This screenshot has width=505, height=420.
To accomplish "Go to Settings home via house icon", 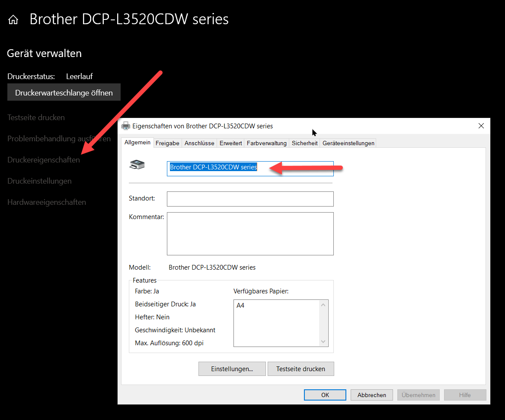I will point(13,19).
